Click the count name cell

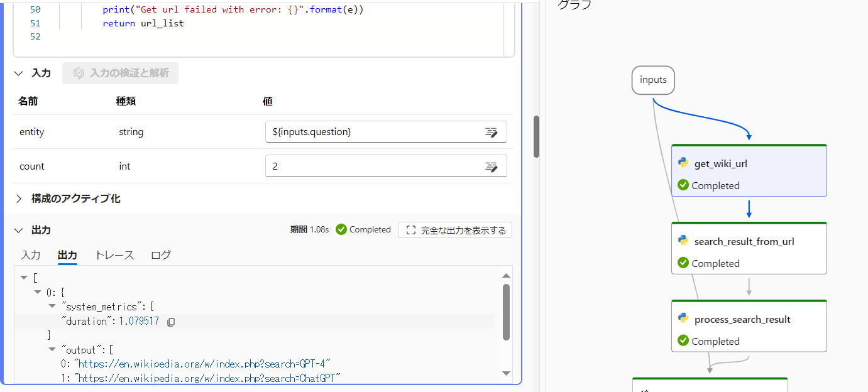tap(32, 166)
